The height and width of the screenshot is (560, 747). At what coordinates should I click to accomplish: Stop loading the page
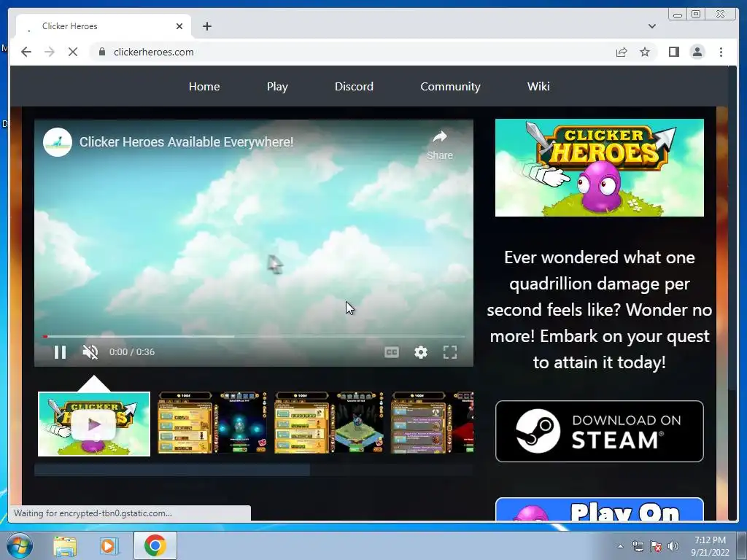(73, 52)
